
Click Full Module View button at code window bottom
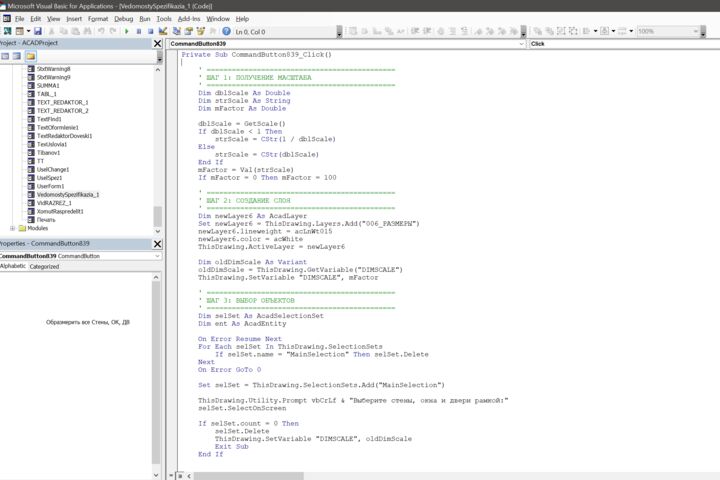point(180,476)
